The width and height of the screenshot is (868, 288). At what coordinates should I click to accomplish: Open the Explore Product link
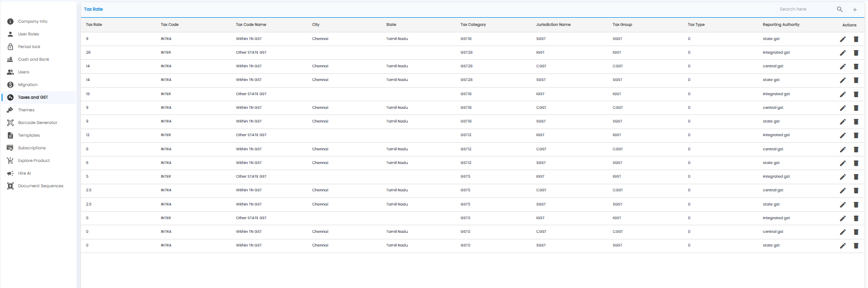click(34, 160)
